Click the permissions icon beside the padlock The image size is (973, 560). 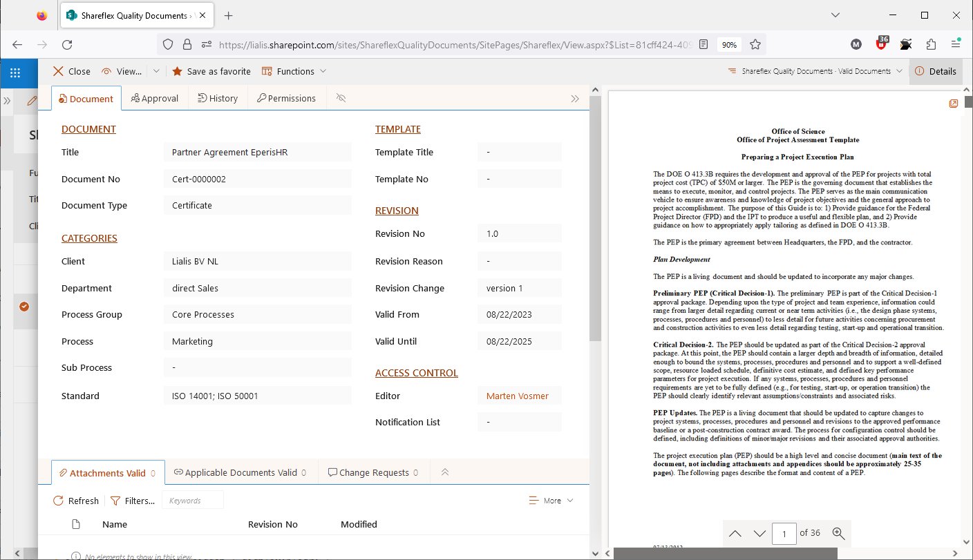206,44
